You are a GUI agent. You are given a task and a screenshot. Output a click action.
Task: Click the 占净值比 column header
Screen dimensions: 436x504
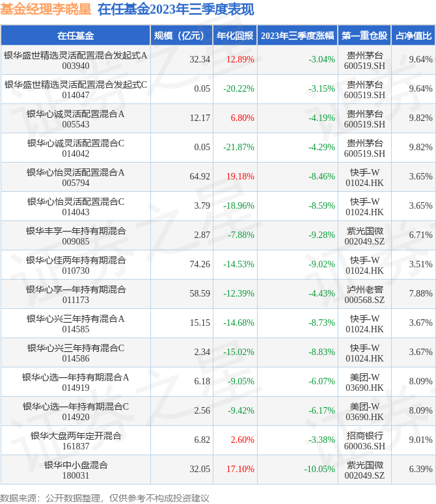(x=413, y=35)
